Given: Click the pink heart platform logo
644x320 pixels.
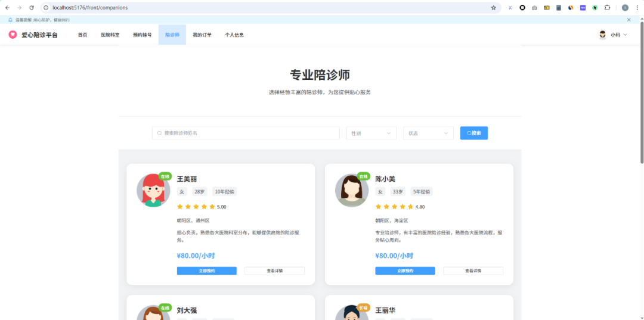Looking at the screenshot, I should (x=13, y=35).
